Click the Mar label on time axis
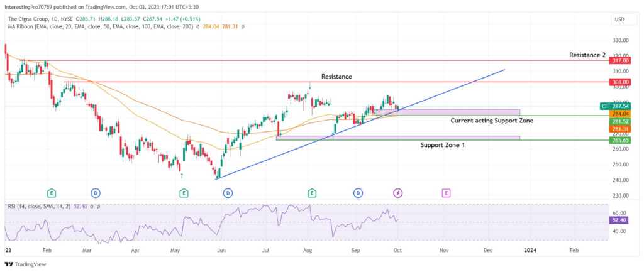The image size is (644, 272). [87, 249]
